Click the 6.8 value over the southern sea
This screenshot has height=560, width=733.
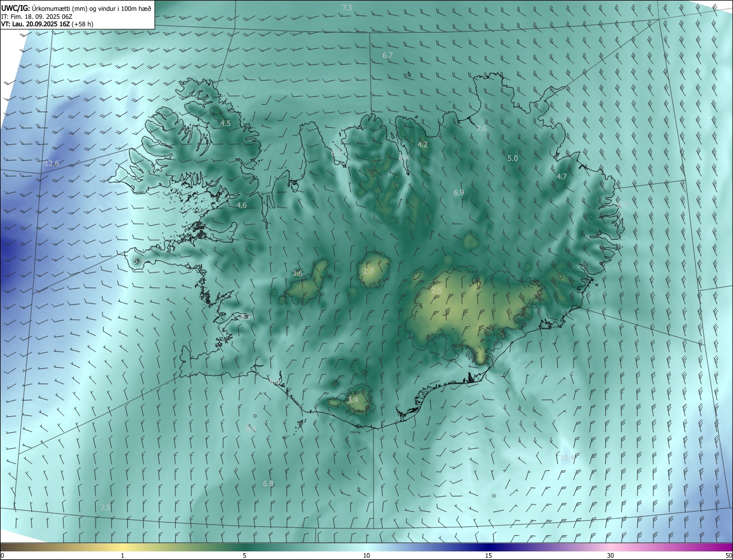[x=268, y=484]
